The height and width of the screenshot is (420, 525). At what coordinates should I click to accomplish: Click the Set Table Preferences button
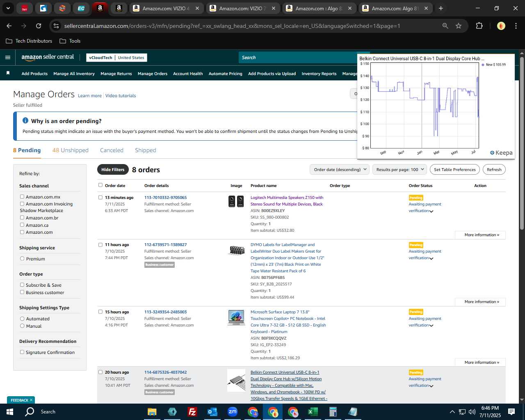point(454,169)
